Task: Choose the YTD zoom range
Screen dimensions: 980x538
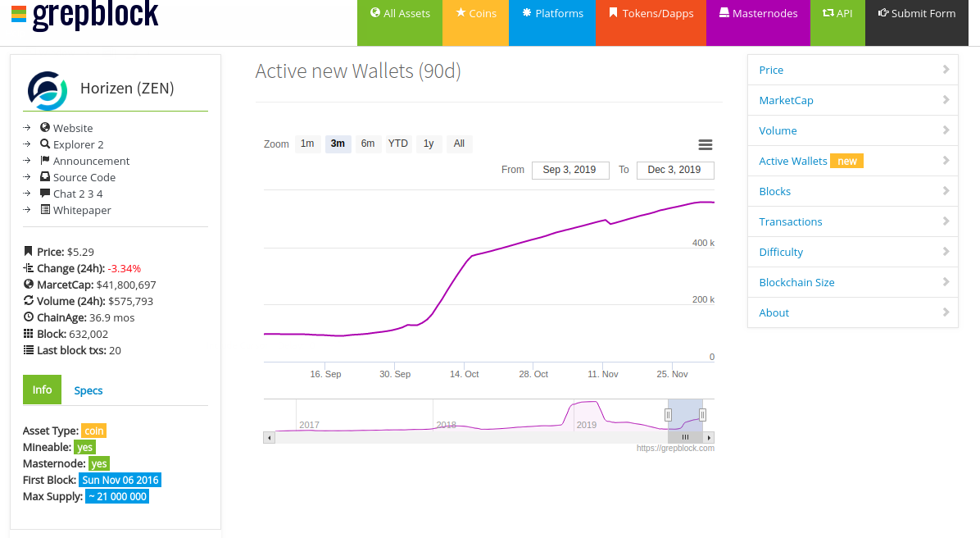Action: (x=398, y=144)
